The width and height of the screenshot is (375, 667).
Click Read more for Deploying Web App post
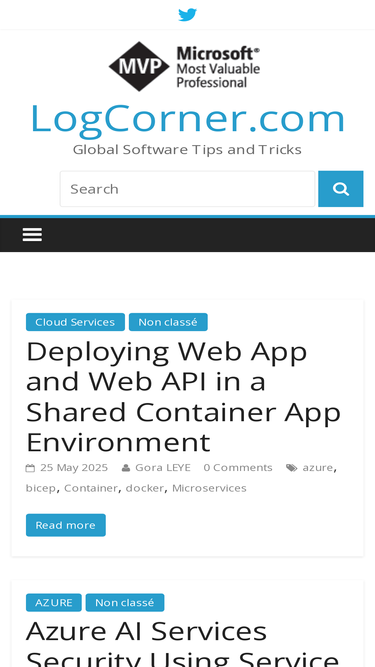pos(65,525)
